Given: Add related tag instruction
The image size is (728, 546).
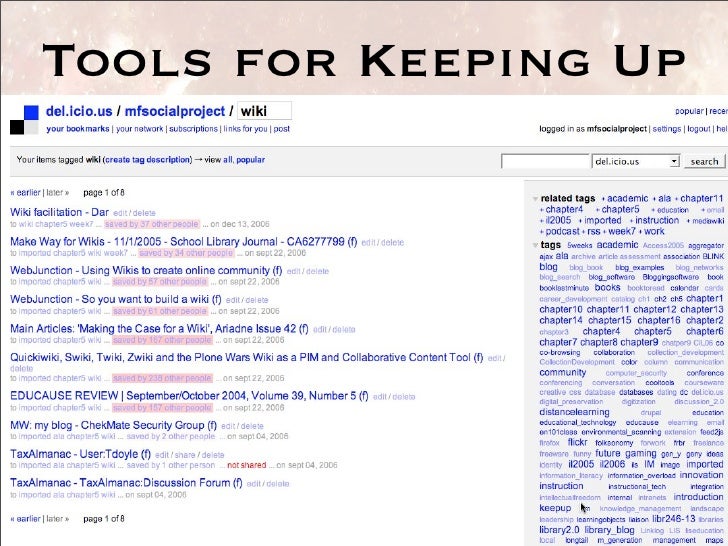Looking at the screenshot, I should coord(657,220).
